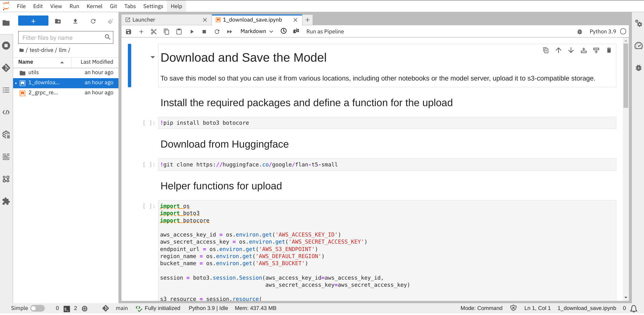Screen dimensions: 644x315
Task: Open the Property Inspector gears panel
Action: 638,23
